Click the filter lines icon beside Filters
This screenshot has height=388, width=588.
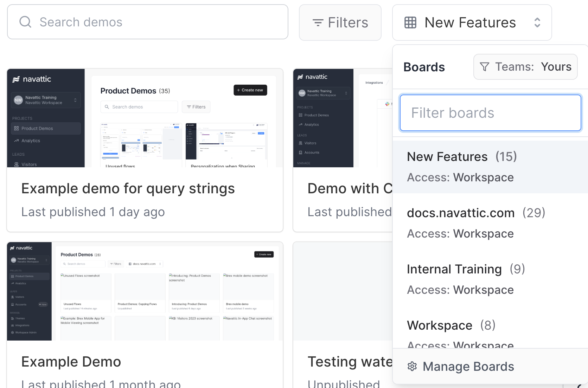click(318, 23)
